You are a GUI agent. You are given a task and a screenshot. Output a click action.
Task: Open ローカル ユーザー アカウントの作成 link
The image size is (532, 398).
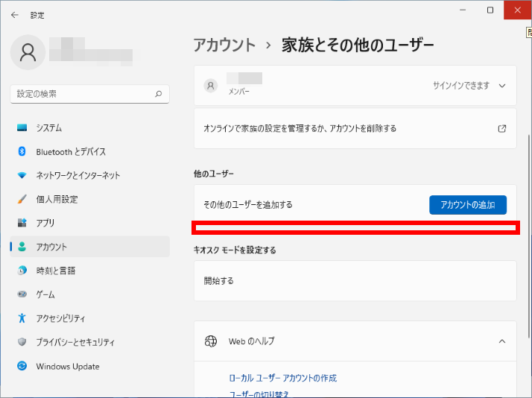(x=283, y=378)
